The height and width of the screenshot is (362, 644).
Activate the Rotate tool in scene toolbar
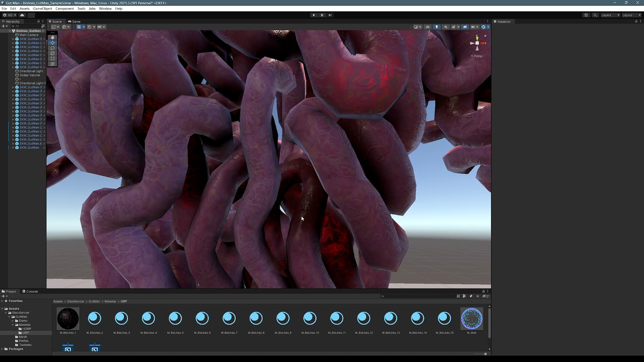point(53,48)
